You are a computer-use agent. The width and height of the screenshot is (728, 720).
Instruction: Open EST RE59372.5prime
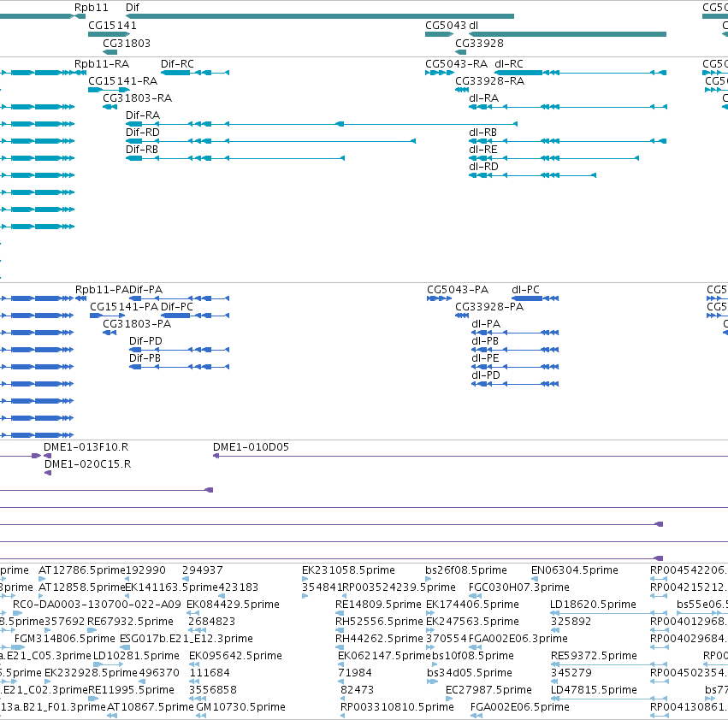(x=594, y=656)
